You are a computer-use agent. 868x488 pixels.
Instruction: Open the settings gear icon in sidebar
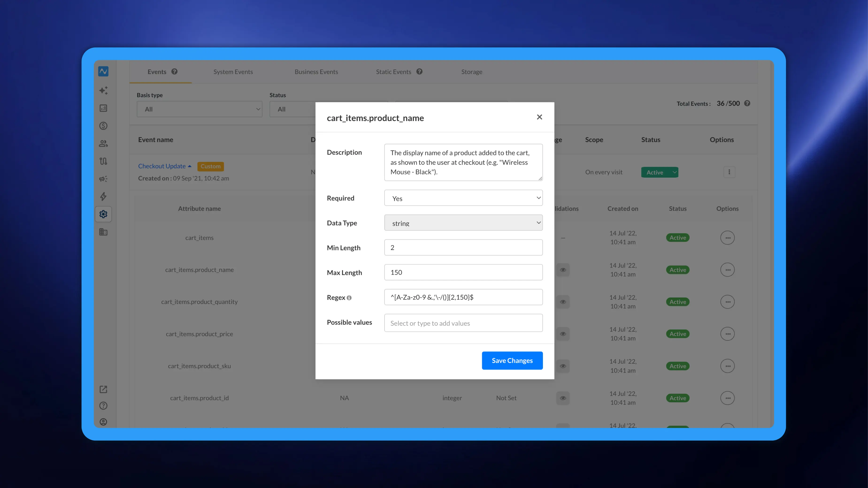tap(104, 214)
